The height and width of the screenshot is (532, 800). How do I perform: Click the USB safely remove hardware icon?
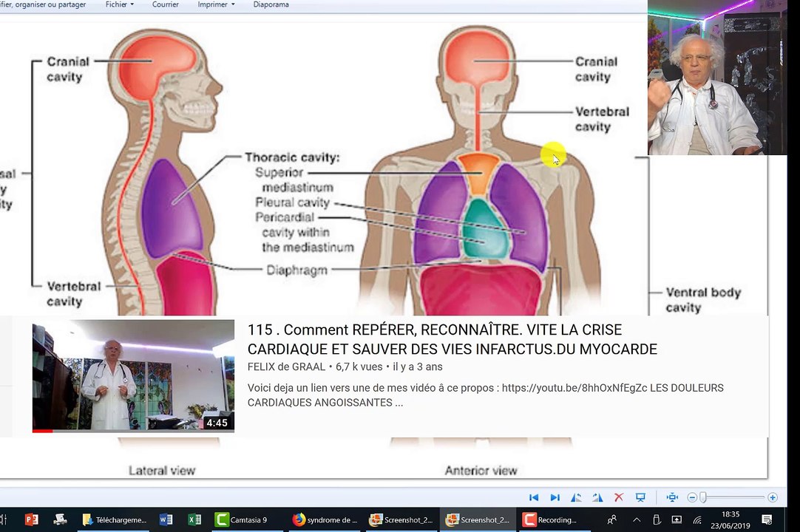pyautogui.click(x=657, y=519)
